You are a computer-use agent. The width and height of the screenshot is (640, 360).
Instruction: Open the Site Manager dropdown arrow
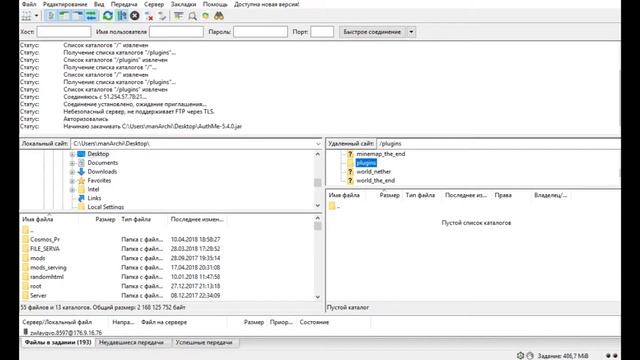pyautogui.click(x=36, y=16)
